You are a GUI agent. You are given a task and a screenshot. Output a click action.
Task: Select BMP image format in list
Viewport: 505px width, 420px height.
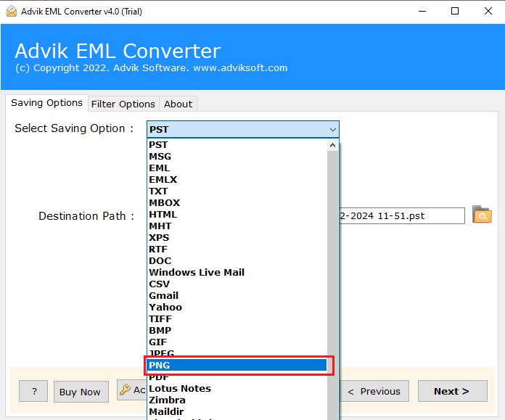coord(237,331)
